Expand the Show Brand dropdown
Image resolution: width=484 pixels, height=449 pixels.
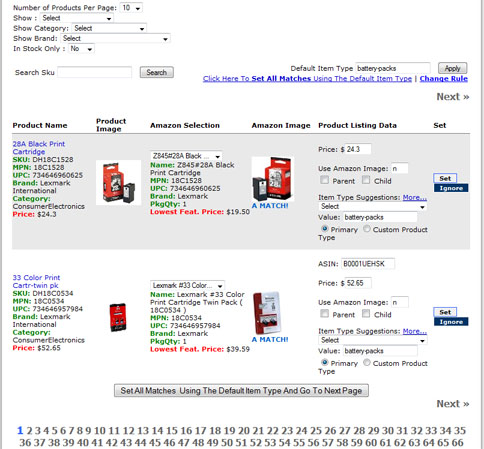coord(115,39)
